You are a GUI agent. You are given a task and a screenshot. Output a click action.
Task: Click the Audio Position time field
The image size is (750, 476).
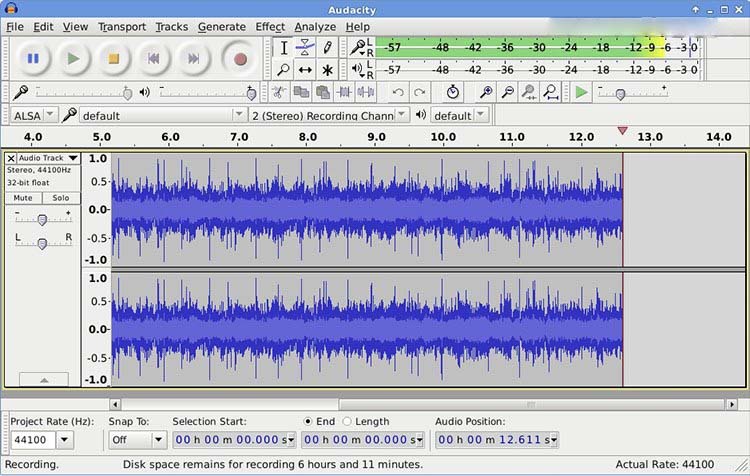[496, 439]
